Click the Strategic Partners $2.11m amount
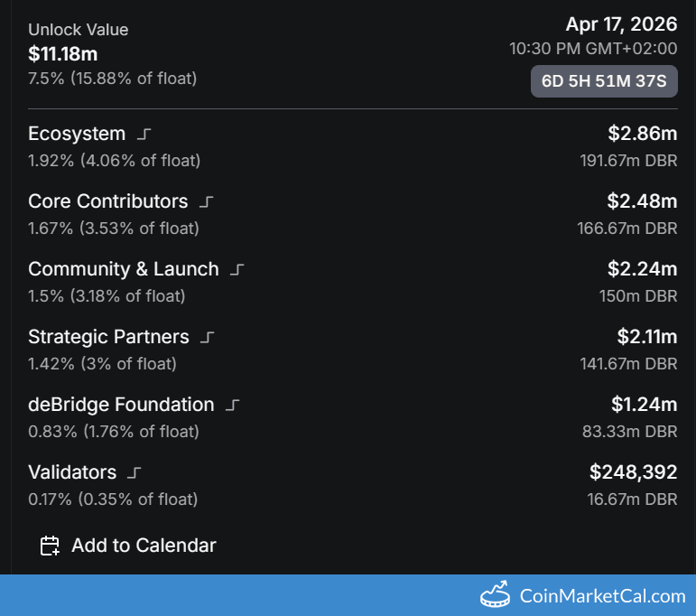 646,337
